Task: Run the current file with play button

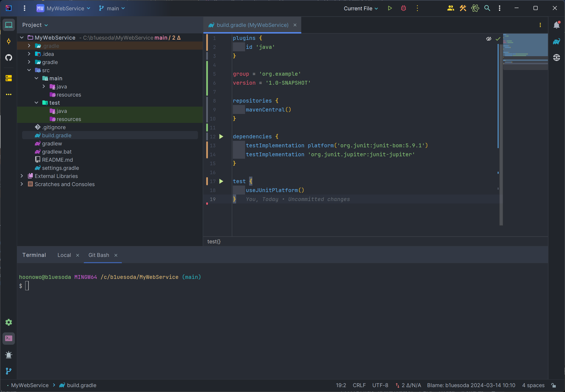Action: (x=390, y=8)
